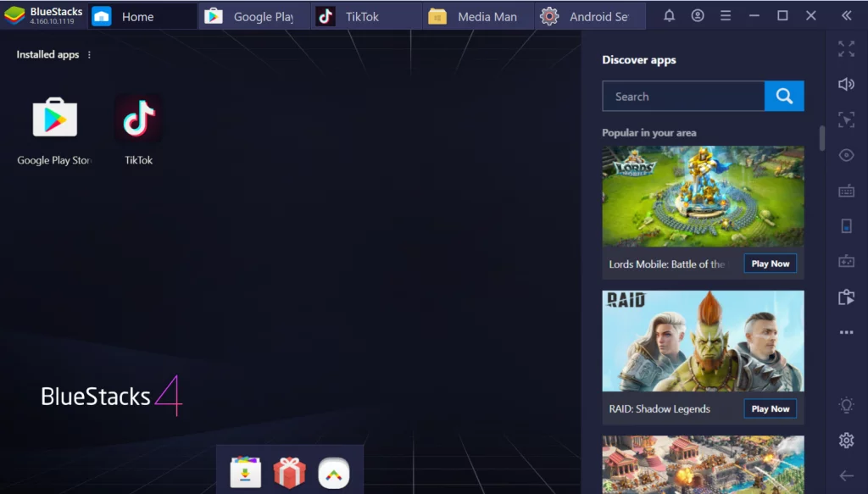Screen dimensions: 868x494
Task: Open the Google Play Store app icon
Action: (x=54, y=117)
